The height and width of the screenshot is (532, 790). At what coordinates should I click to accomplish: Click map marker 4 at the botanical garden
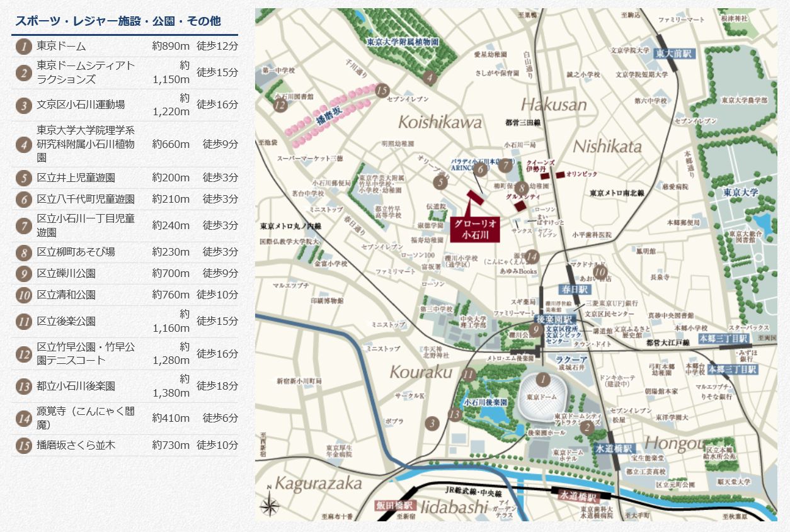point(430,78)
